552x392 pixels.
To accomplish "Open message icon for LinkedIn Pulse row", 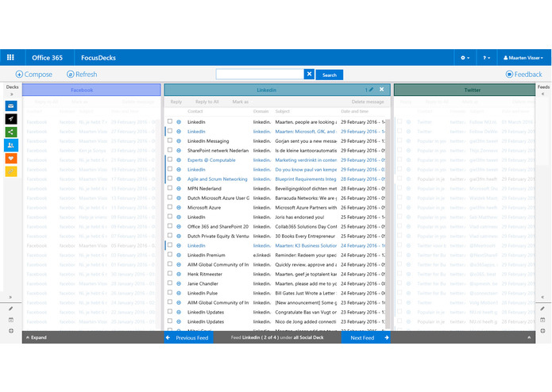I will [x=179, y=293].
